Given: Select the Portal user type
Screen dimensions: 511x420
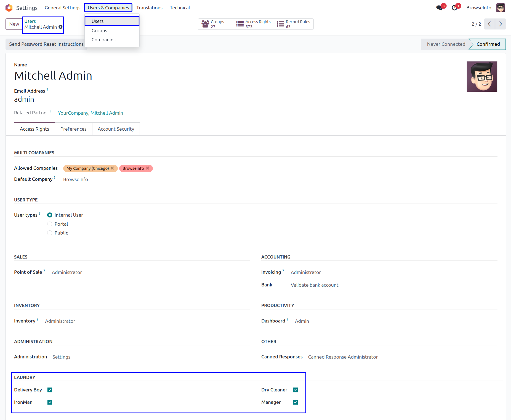Looking at the screenshot, I should click(x=50, y=224).
